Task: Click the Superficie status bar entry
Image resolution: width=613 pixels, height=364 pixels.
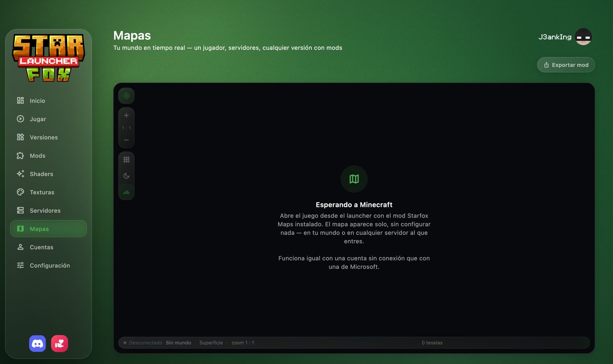Action: coord(211,343)
